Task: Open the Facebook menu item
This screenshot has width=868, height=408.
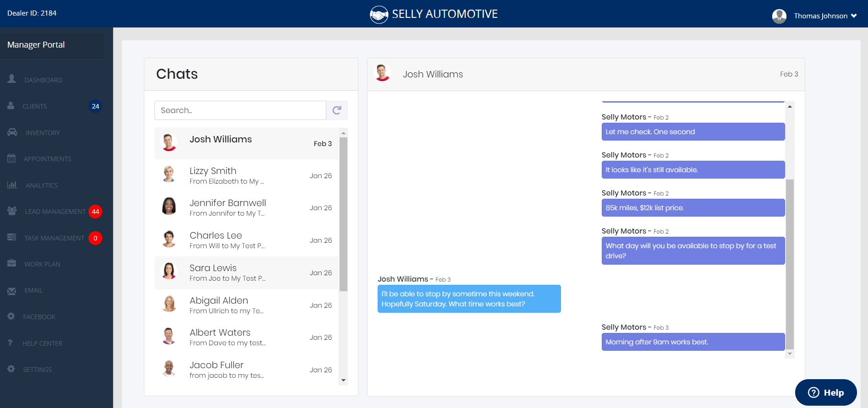Action: point(39,317)
